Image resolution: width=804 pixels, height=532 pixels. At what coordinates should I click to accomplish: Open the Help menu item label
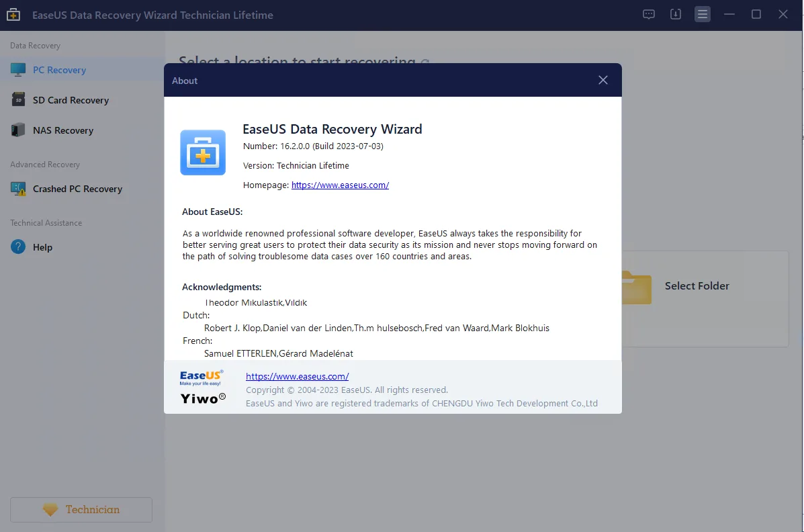(42, 247)
